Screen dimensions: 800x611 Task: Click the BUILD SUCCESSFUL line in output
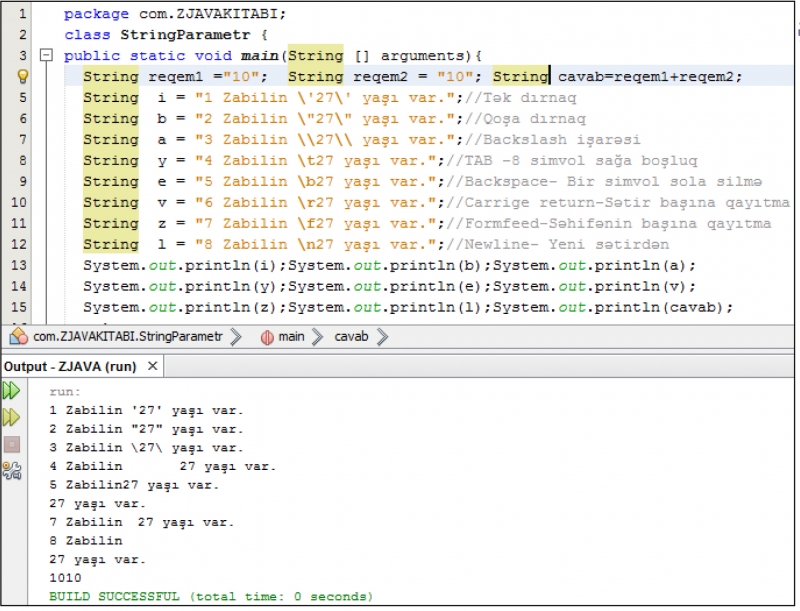click(210, 597)
